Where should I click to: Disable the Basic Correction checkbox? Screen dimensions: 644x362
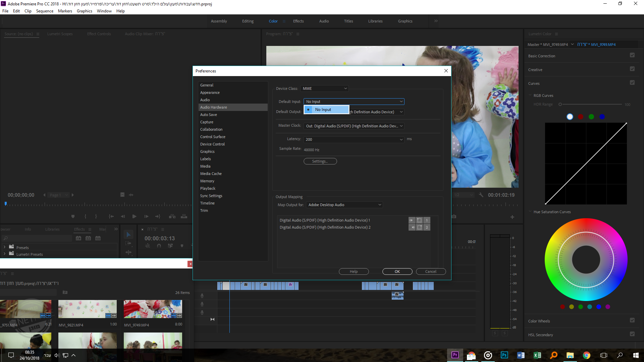click(632, 55)
